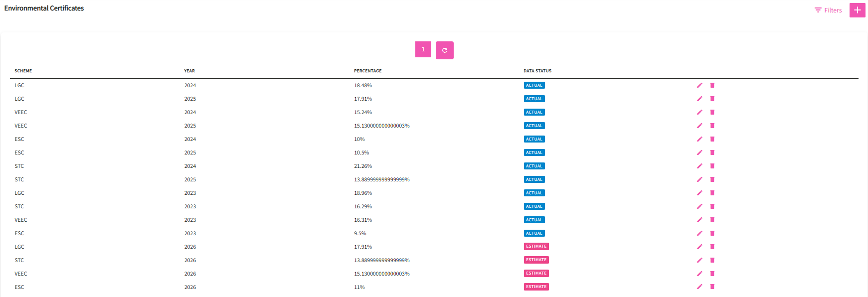Click the Data Status column header

[537, 71]
